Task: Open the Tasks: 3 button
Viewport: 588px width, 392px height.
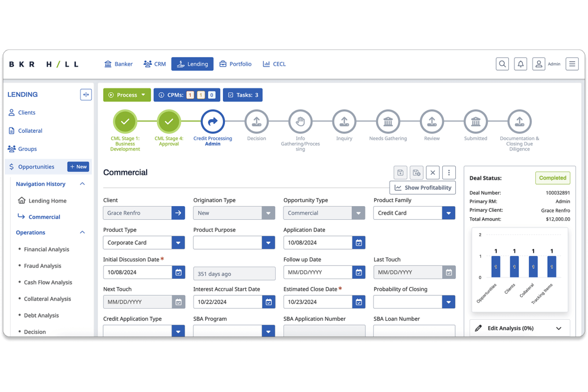Action: 243,95
